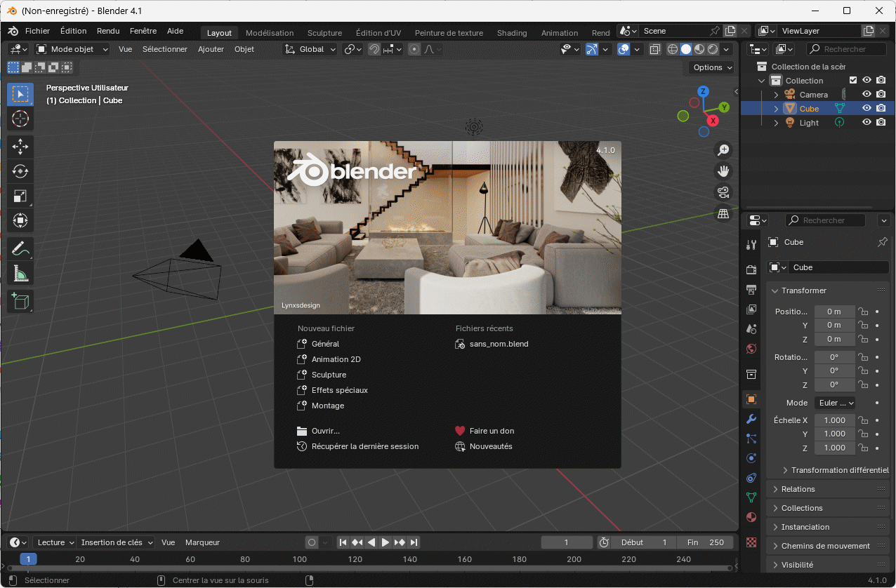Screen dimensions: 896x588
Task: Hide the Camera in viewport
Action: click(867, 95)
